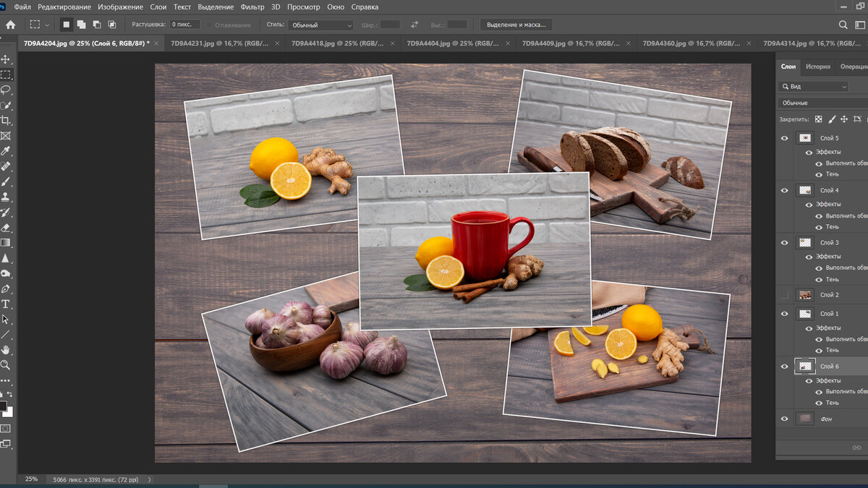
Task: Click the Выделение и маска button
Action: 516,25
